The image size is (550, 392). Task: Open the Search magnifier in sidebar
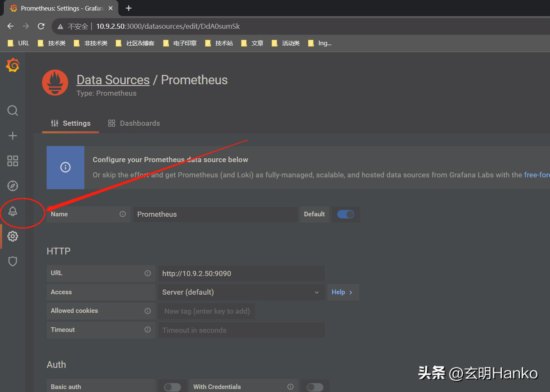[13, 110]
